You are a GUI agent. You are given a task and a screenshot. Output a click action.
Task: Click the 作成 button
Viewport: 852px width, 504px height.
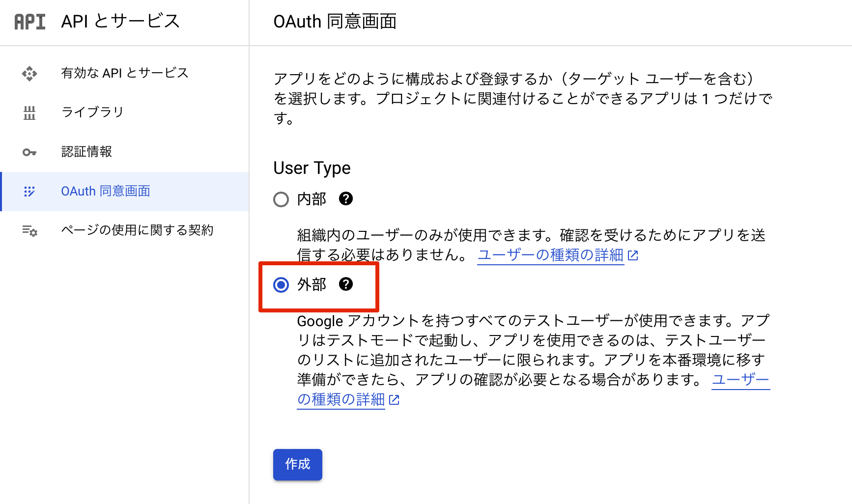pos(298,464)
